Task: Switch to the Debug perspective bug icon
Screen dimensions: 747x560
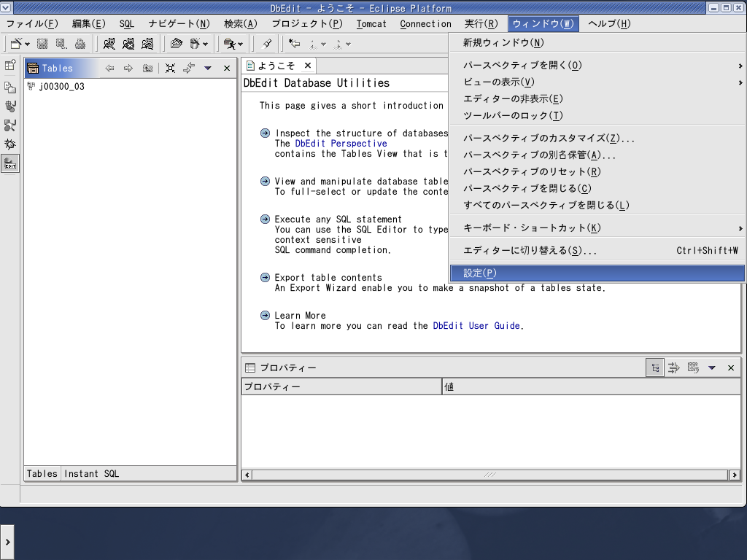Action: click(x=10, y=144)
